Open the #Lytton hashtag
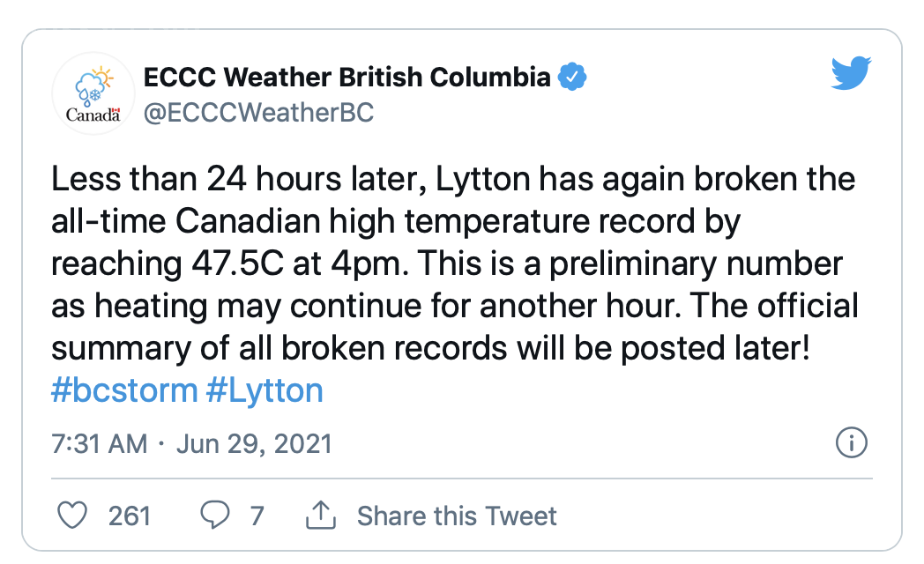The image size is (924, 564). click(265, 390)
